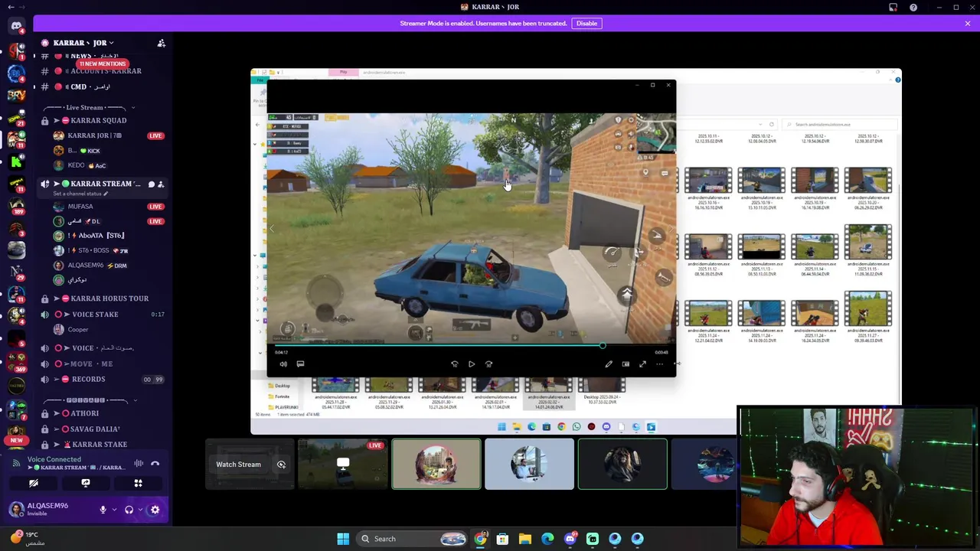Open Microsoft Edge from taskbar
This screenshot has height=551, width=980.
coord(547,539)
